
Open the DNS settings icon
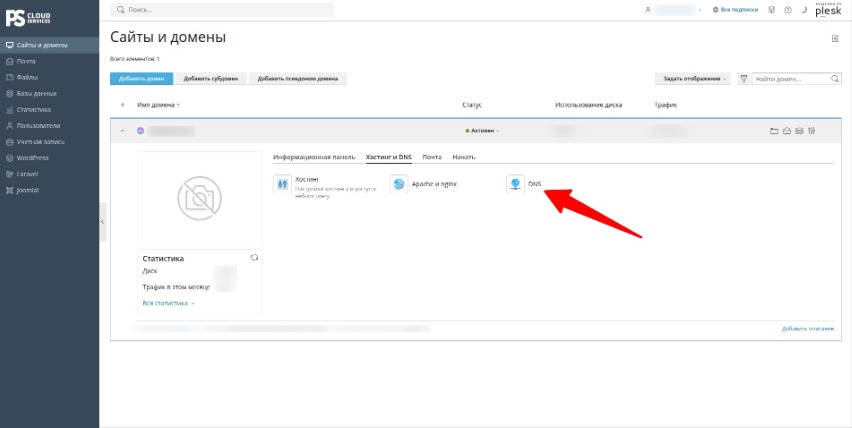515,184
